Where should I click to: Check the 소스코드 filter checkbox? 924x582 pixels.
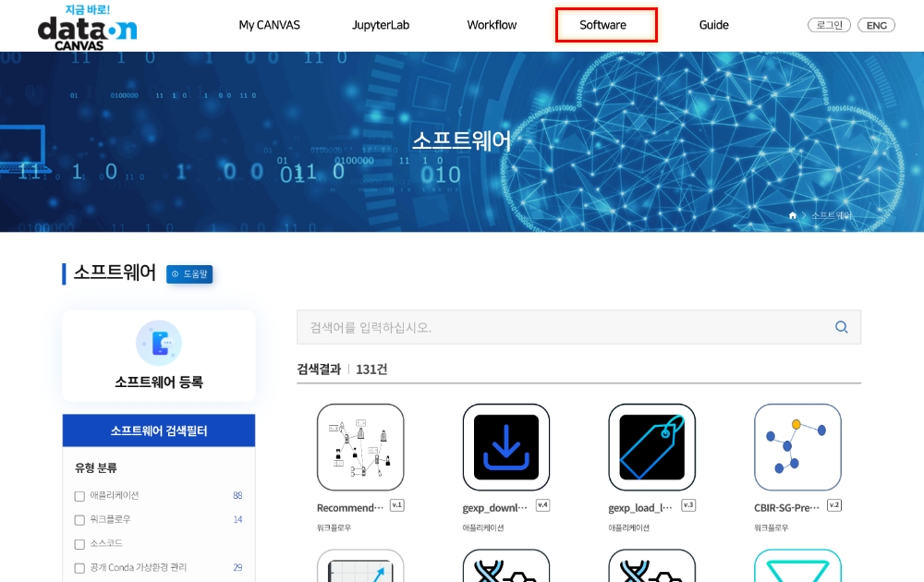pyautogui.click(x=79, y=544)
